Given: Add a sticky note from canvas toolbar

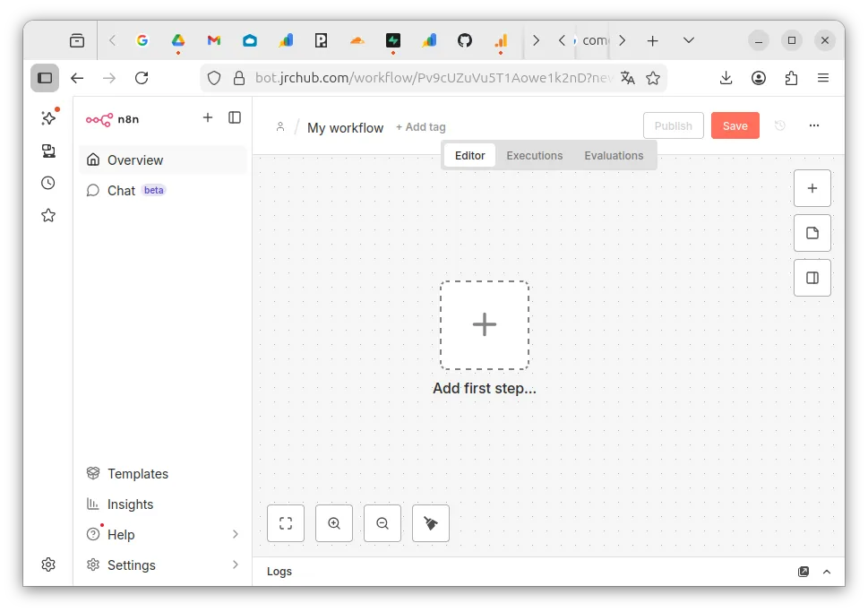Looking at the screenshot, I should pyautogui.click(x=812, y=233).
